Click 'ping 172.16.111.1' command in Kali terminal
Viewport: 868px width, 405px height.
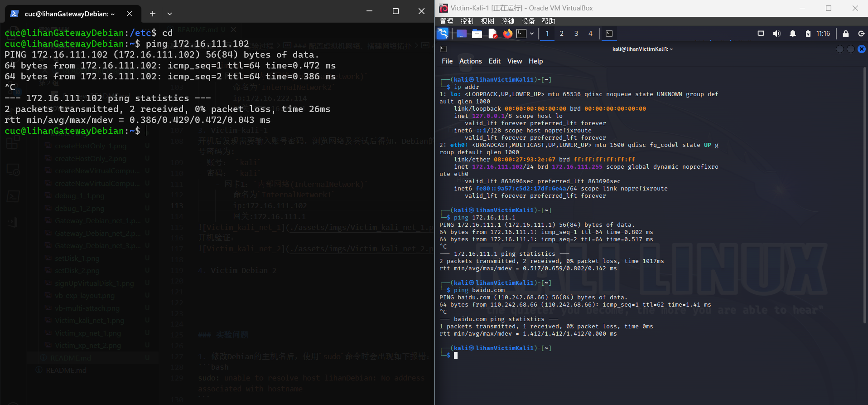click(x=485, y=218)
